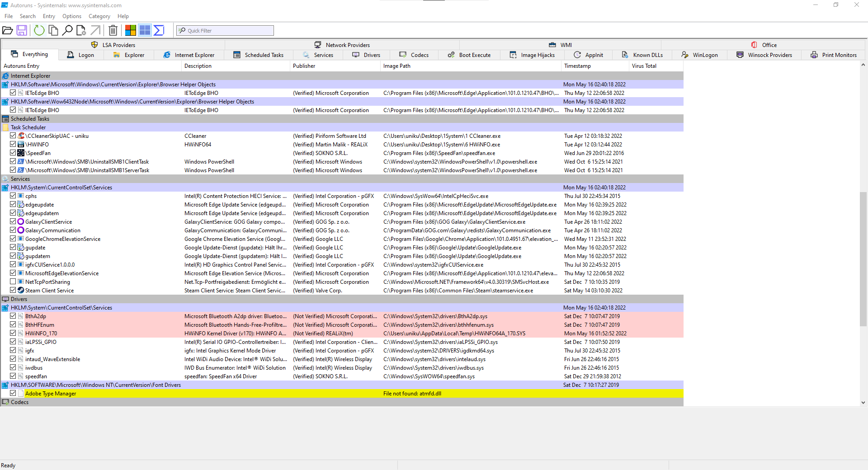Screen dimensions: 868x470
Task: Open the File menu
Action: (9, 16)
